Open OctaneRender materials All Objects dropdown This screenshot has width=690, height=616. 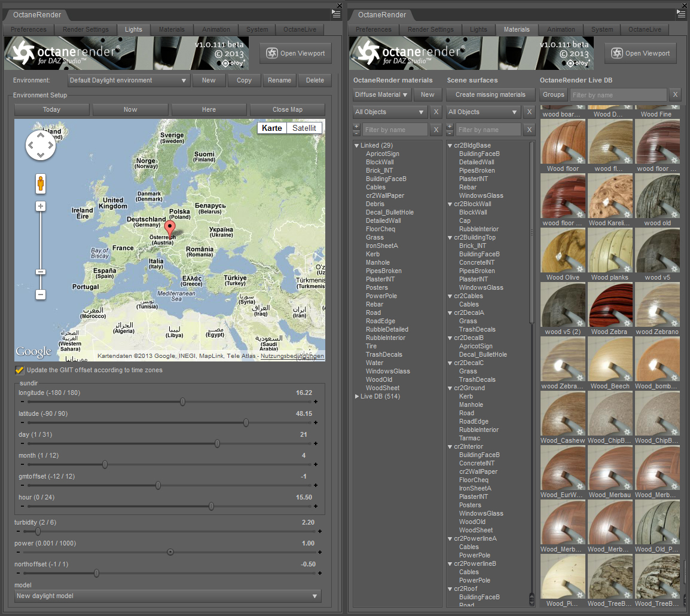(390, 112)
